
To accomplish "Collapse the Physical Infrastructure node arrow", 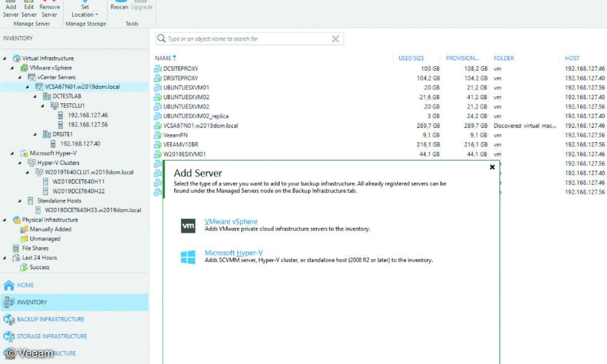I will point(5,220).
